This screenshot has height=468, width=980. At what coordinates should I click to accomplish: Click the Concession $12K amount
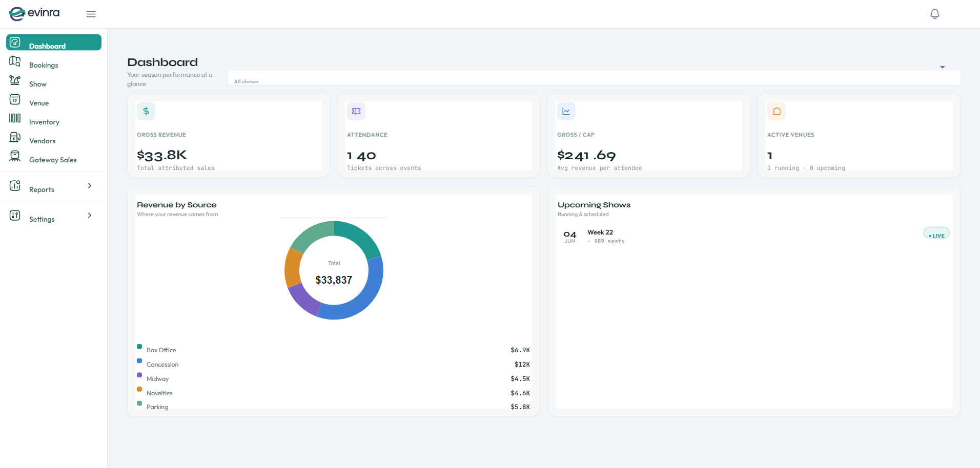[x=522, y=365]
